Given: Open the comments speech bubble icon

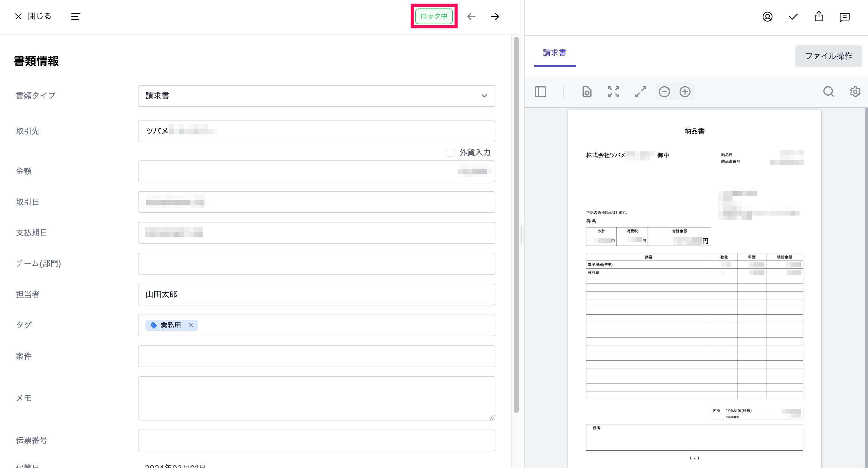Looking at the screenshot, I should (844, 17).
